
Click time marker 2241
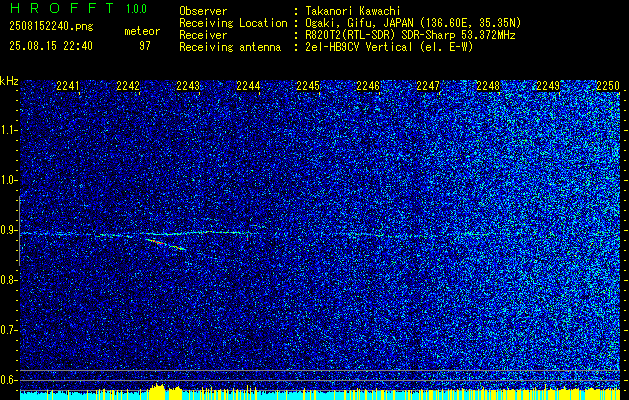tap(68, 86)
